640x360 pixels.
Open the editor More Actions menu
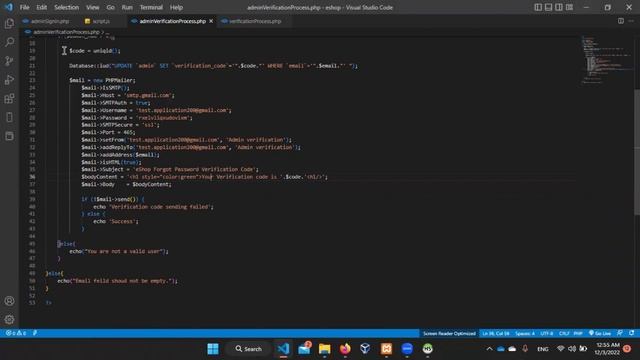click(x=631, y=21)
